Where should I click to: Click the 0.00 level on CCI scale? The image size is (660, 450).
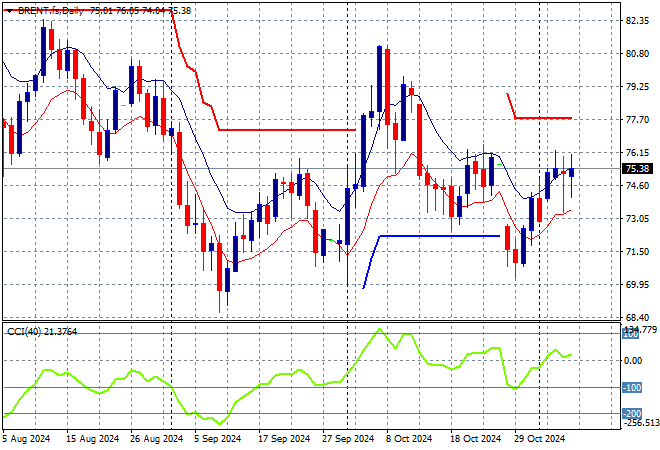pyautogui.click(x=634, y=360)
